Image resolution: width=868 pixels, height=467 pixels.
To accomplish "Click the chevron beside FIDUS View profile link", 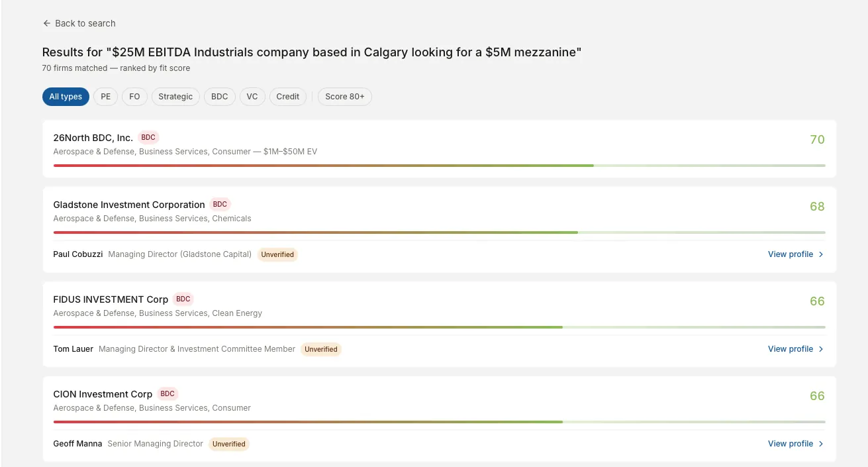I will coord(820,348).
